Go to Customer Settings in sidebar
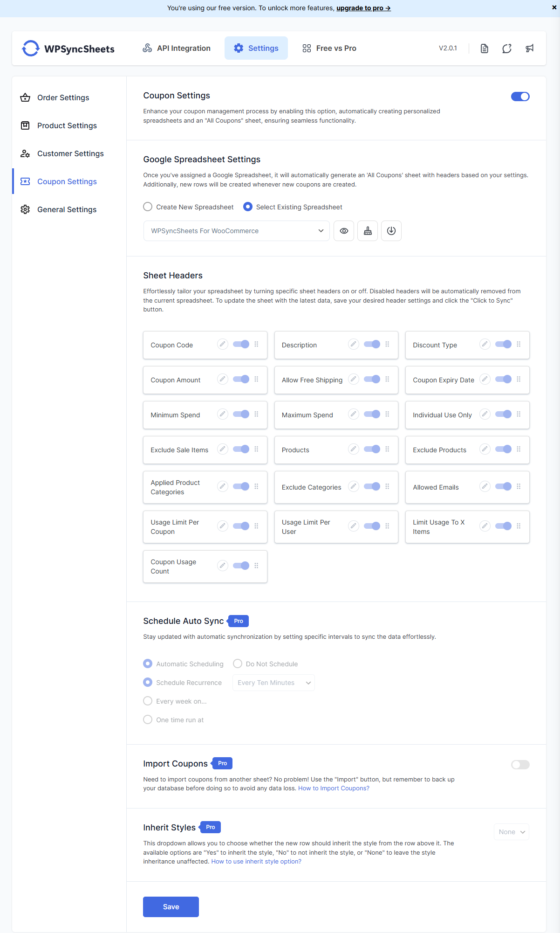The height and width of the screenshot is (933, 560). point(69,153)
